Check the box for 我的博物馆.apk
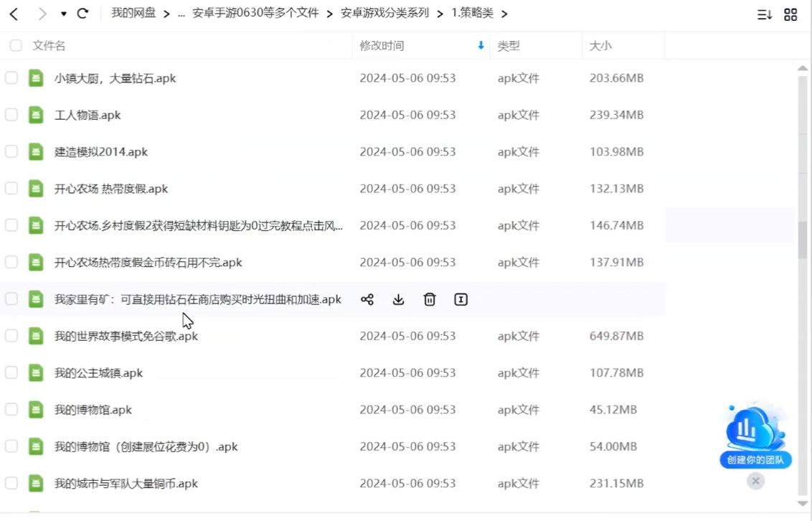Image resolution: width=812 pixels, height=521 pixels. click(x=11, y=410)
